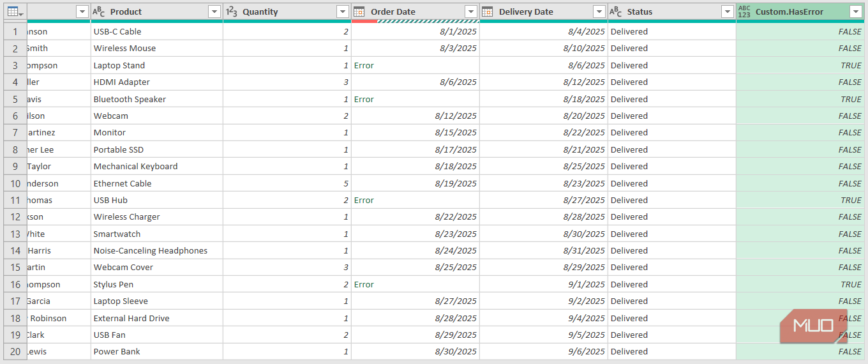The image size is (868, 364).
Task: Select the Order Date column header
Action: point(415,11)
